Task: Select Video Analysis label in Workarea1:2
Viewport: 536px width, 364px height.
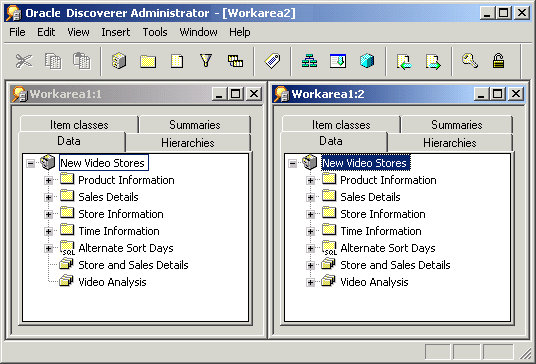Action: pos(374,282)
